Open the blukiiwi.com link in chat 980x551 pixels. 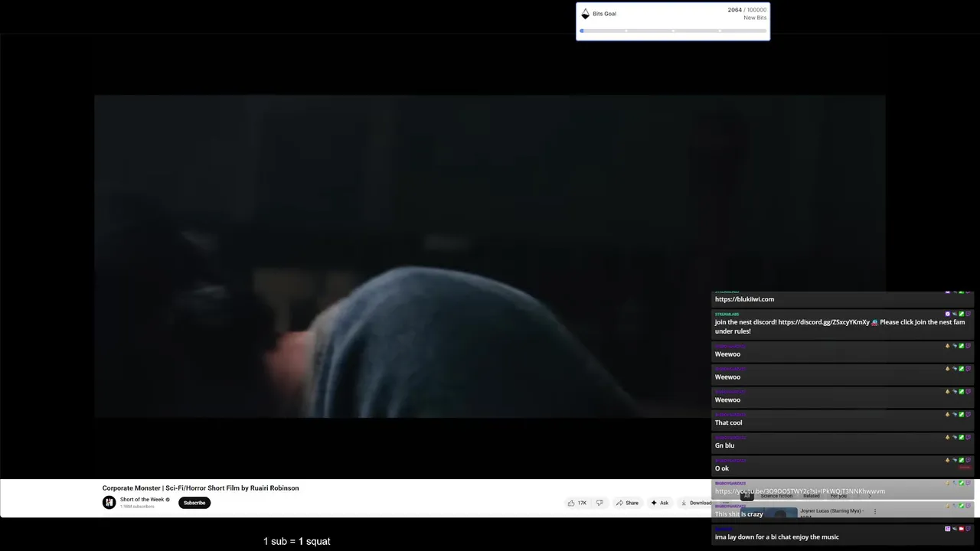(744, 299)
